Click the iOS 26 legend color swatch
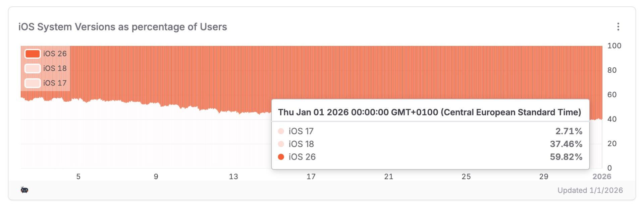Screen dimensions: 644x207 click(33, 54)
